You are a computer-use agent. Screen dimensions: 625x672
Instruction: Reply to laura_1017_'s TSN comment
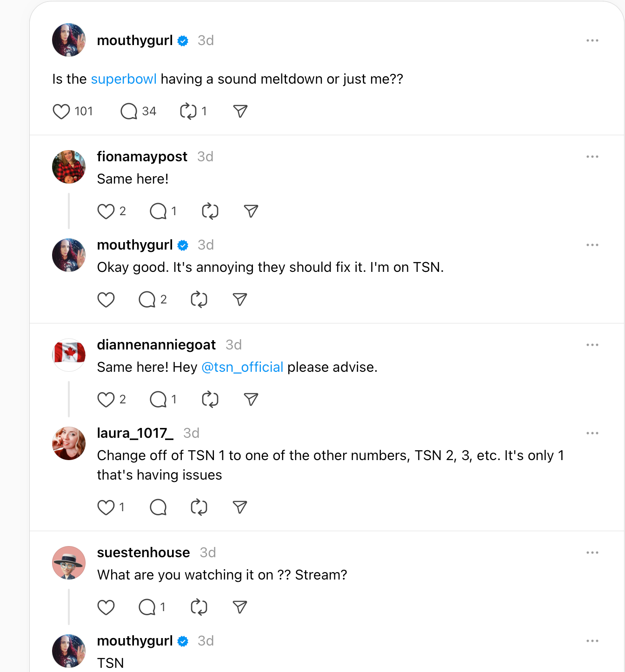(158, 507)
